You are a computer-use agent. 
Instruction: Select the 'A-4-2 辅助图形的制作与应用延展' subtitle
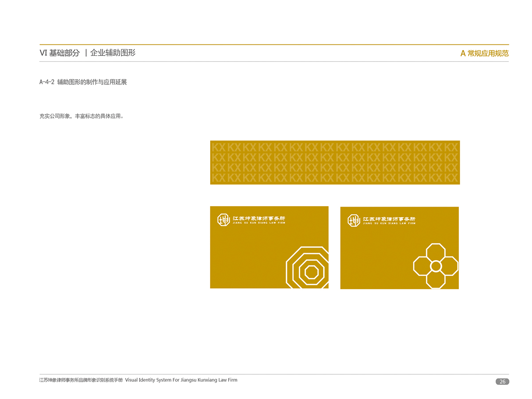[x=83, y=82]
